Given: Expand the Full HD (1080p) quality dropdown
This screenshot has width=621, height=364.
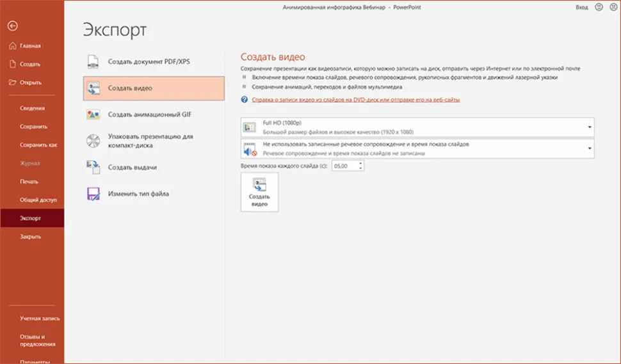Looking at the screenshot, I should [x=588, y=127].
